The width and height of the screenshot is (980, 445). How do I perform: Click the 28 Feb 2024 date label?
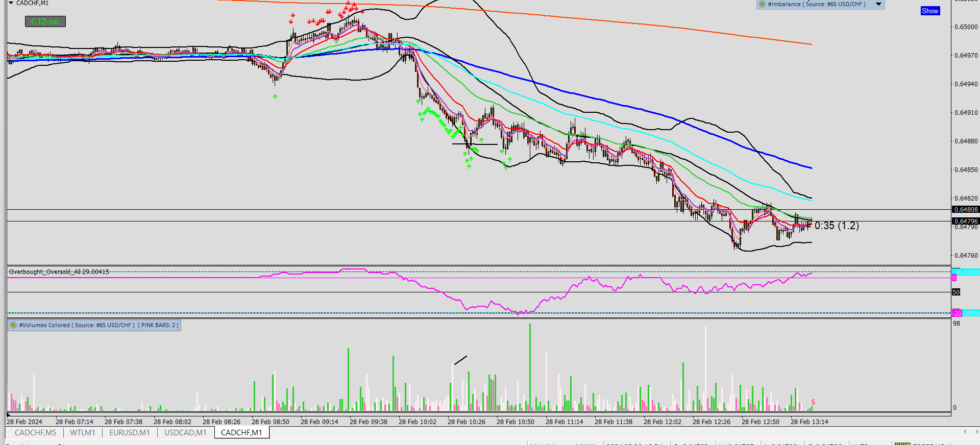point(24,422)
